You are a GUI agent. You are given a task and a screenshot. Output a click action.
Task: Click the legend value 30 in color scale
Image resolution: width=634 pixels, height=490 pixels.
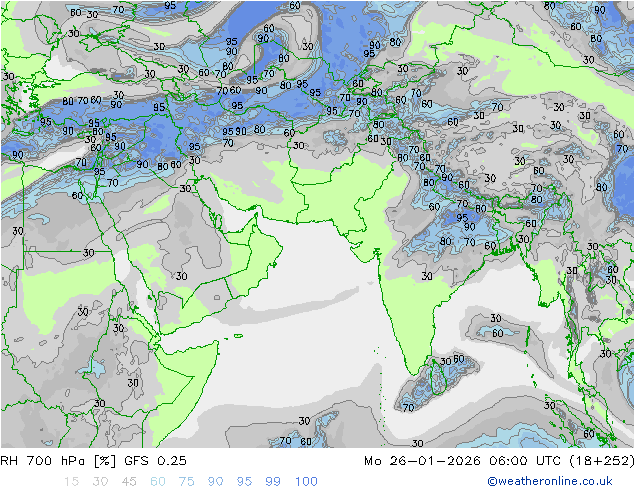pyautogui.click(x=100, y=481)
